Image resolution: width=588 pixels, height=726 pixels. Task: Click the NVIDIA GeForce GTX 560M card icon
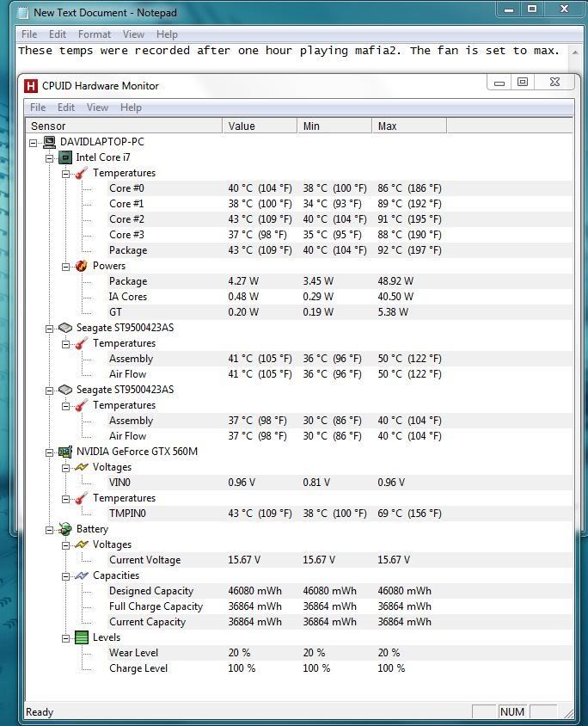65,452
